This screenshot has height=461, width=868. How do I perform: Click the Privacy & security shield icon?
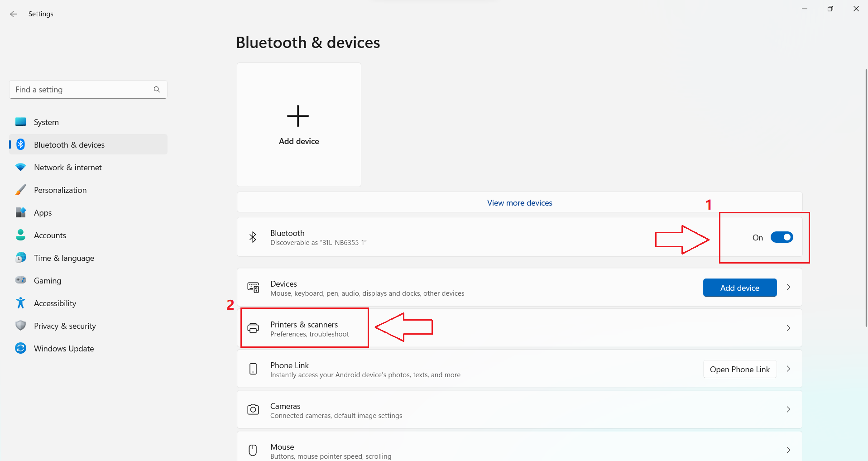20,326
